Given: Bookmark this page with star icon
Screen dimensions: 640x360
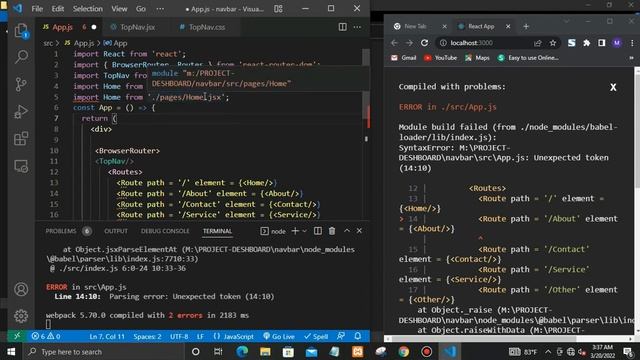Looking at the screenshot, I should tap(553, 43).
